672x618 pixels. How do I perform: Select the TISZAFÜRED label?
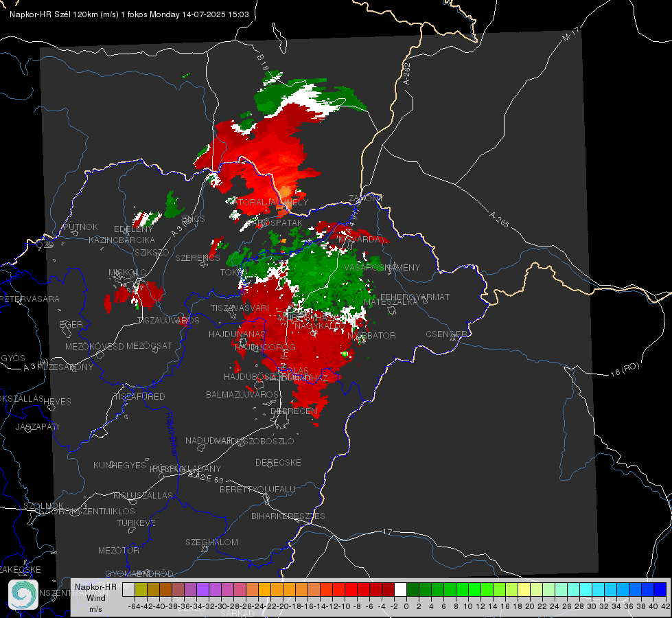click(x=140, y=397)
